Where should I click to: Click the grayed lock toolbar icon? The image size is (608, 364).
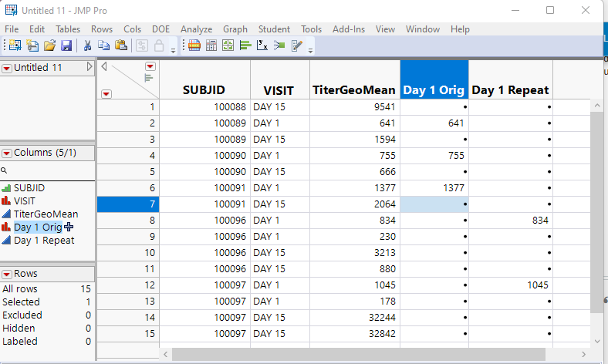click(x=159, y=45)
